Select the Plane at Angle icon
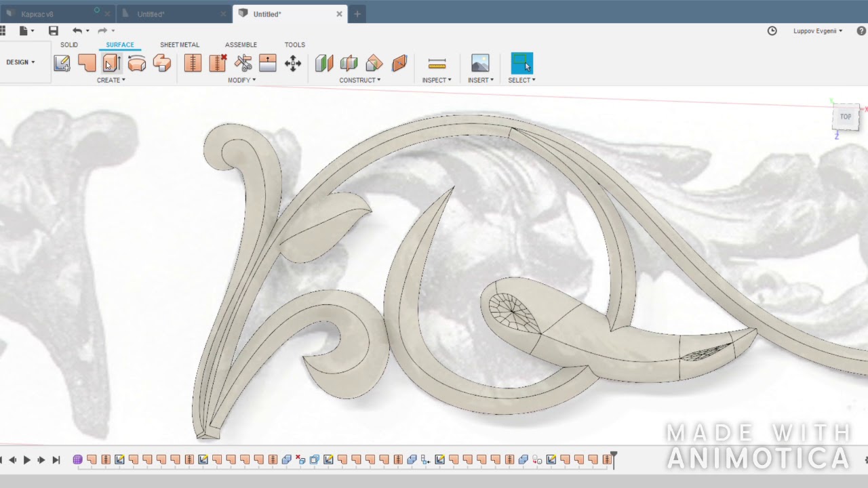 pyautogui.click(x=349, y=63)
